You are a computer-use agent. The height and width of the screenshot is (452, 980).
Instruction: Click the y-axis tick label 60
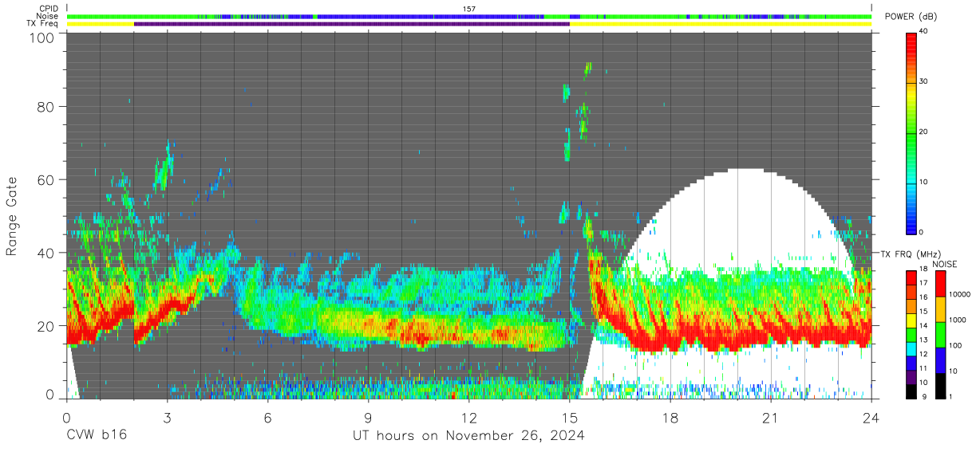click(45, 179)
